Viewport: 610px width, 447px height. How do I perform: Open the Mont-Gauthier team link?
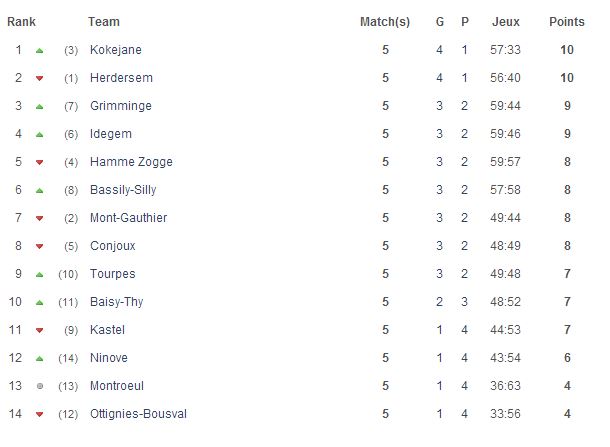tap(128, 218)
